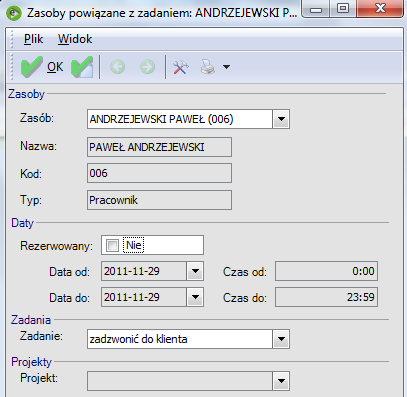The height and width of the screenshot is (397, 407).
Task: Click the Czas od field 0:00
Action: pyautogui.click(x=326, y=271)
